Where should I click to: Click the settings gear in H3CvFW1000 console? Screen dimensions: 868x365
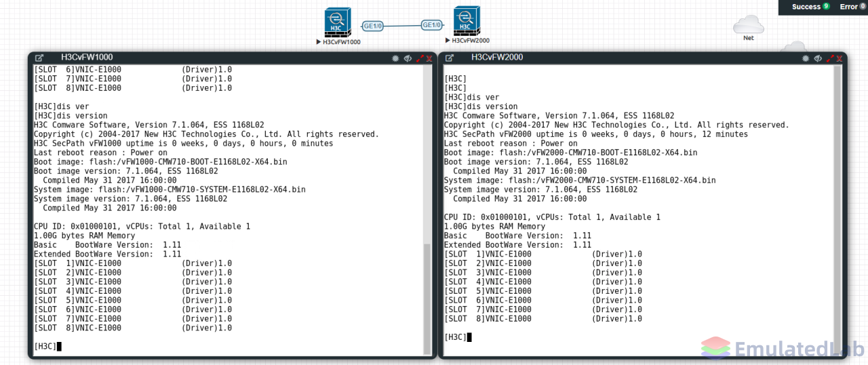pyautogui.click(x=395, y=58)
